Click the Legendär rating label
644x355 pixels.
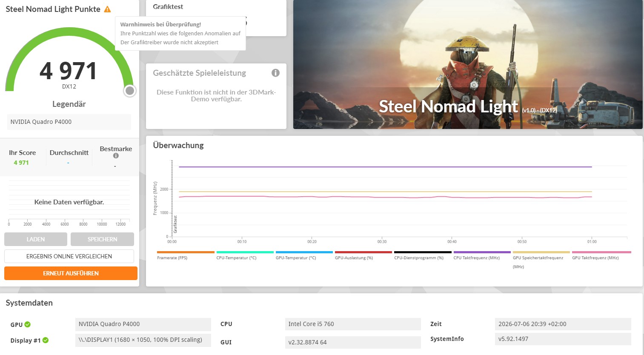coord(69,104)
